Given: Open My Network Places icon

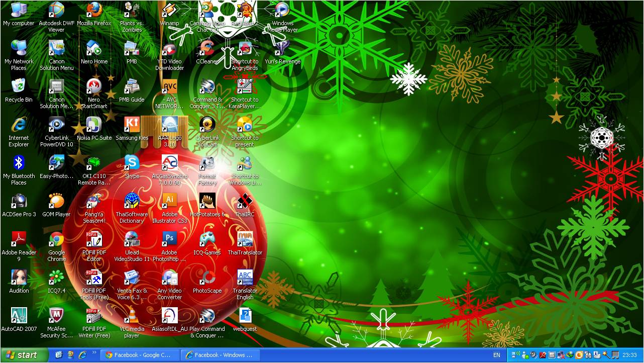Looking at the screenshot, I should (19, 55).
